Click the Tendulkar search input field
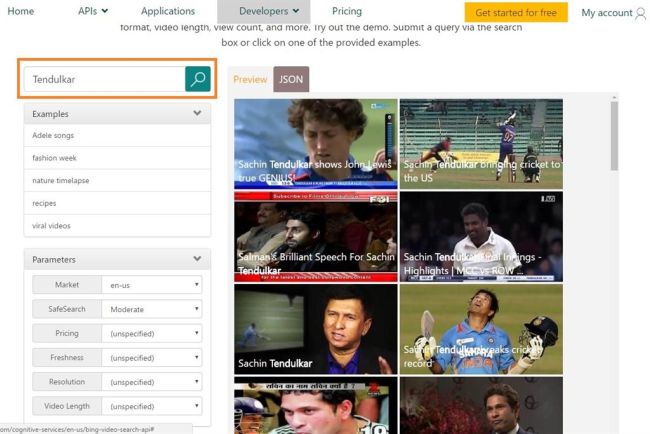This screenshot has width=650, height=434. 104,79
